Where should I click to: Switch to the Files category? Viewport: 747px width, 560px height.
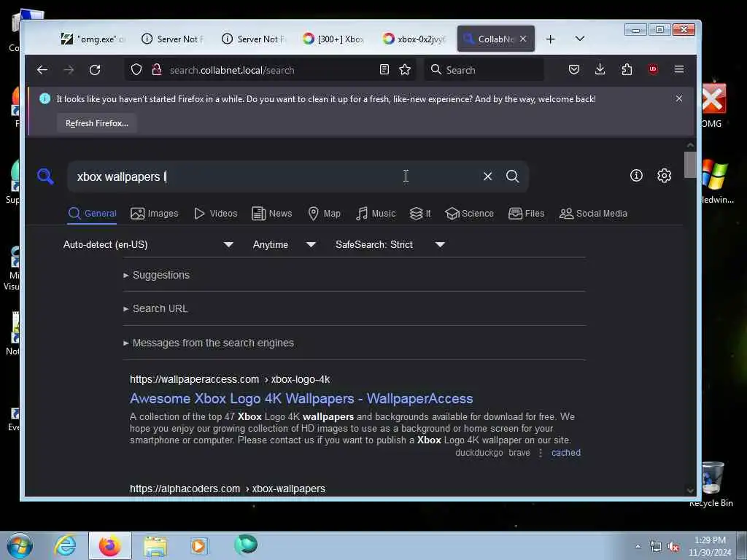pyautogui.click(x=527, y=214)
